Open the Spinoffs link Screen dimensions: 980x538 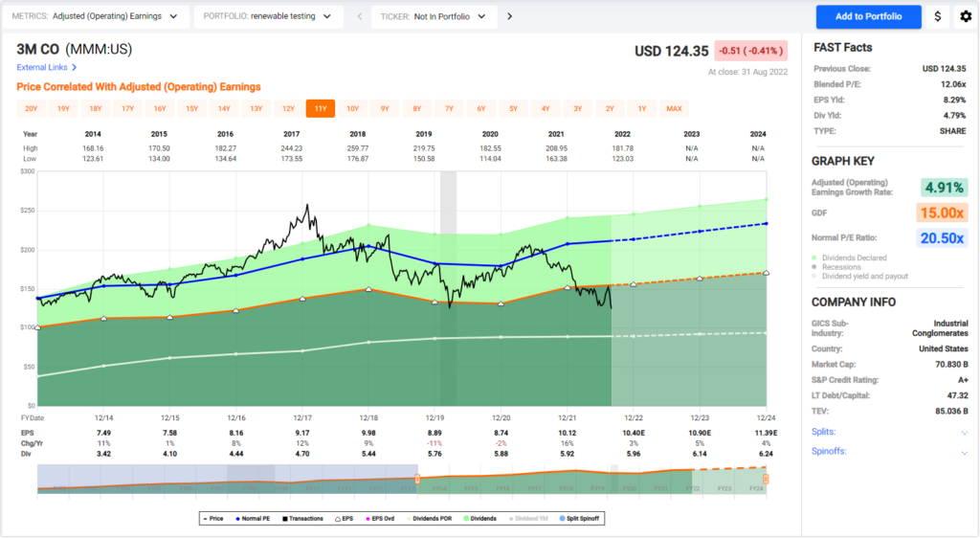829,451
